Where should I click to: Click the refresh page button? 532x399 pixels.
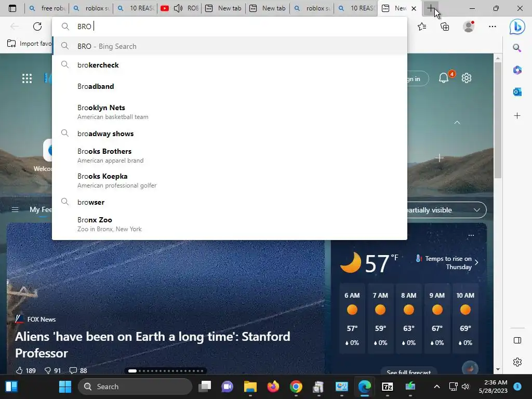click(37, 26)
